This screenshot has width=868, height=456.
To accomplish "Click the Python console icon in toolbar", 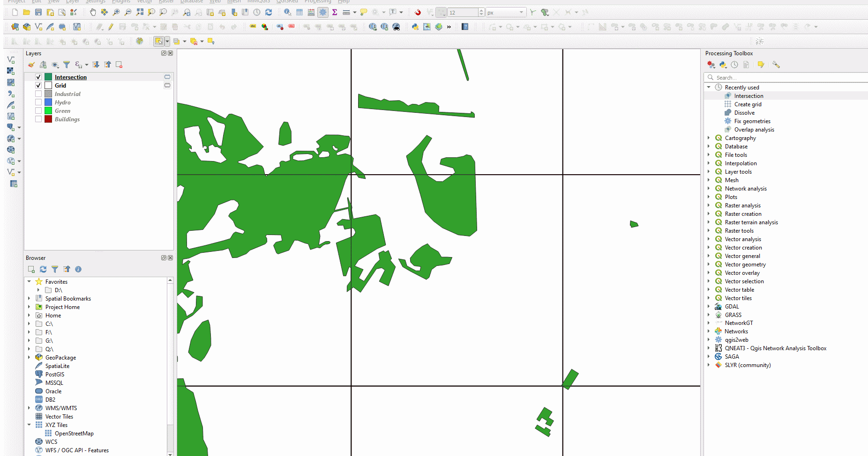I will tap(415, 27).
